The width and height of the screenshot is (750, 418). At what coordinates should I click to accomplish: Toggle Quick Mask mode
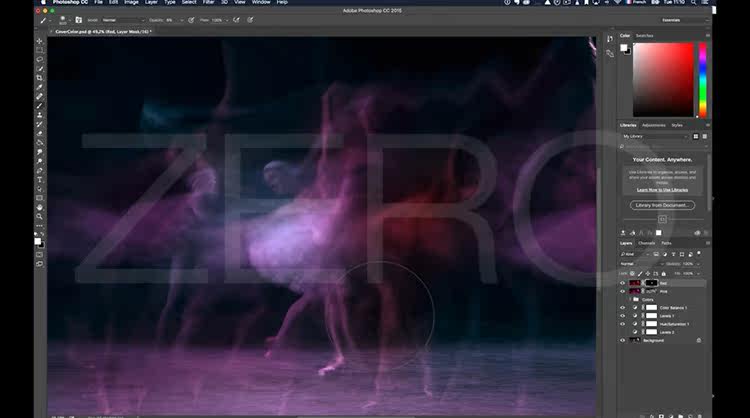pyautogui.click(x=39, y=254)
